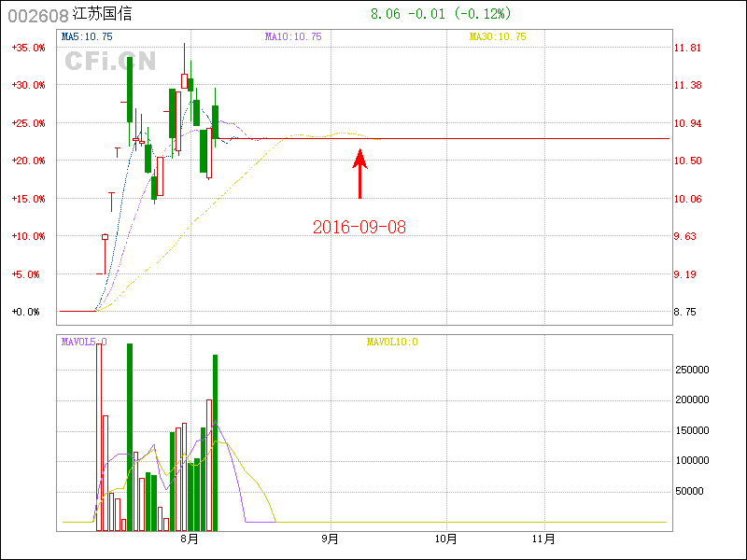Select the MA30:10.75 indicator label
747x560 pixels.
(498, 36)
